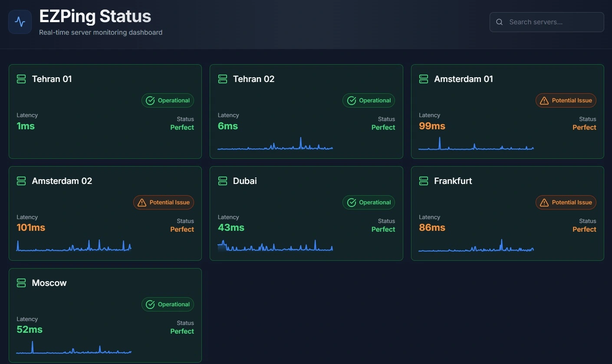Click the 101ms latency value
Image resolution: width=612 pixels, height=364 pixels.
pyautogui.click(x=31, y=228)
